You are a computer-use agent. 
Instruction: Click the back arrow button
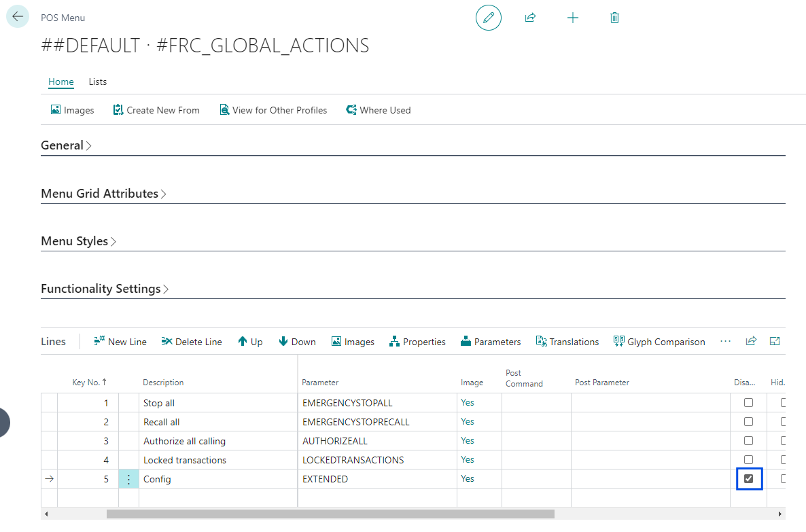pyautogui.click(x=18, y=16)
